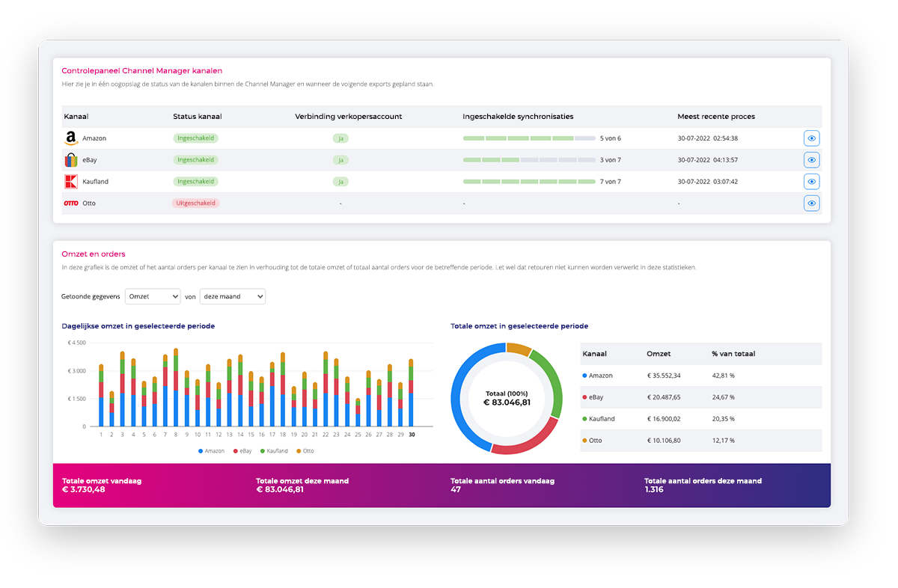Image resolution: width=898 pixels, height=588 pixels.
Task: Click the percentage 42,81 %
Action: pos(723,376)
